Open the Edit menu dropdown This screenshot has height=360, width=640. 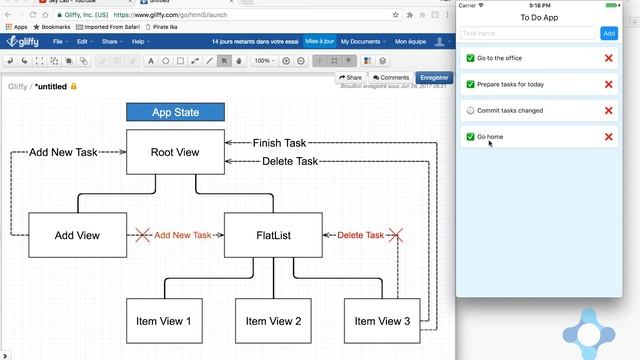(84, 42)
